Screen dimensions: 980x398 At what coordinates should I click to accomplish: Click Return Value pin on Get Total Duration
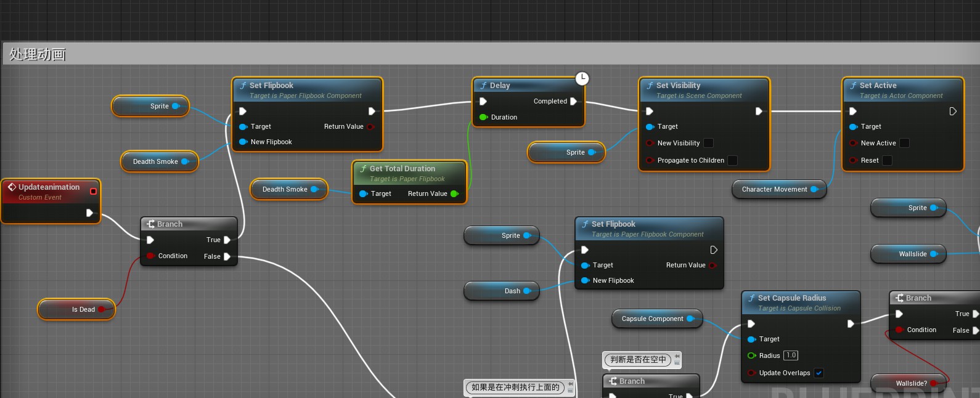(x=454, y=193)
